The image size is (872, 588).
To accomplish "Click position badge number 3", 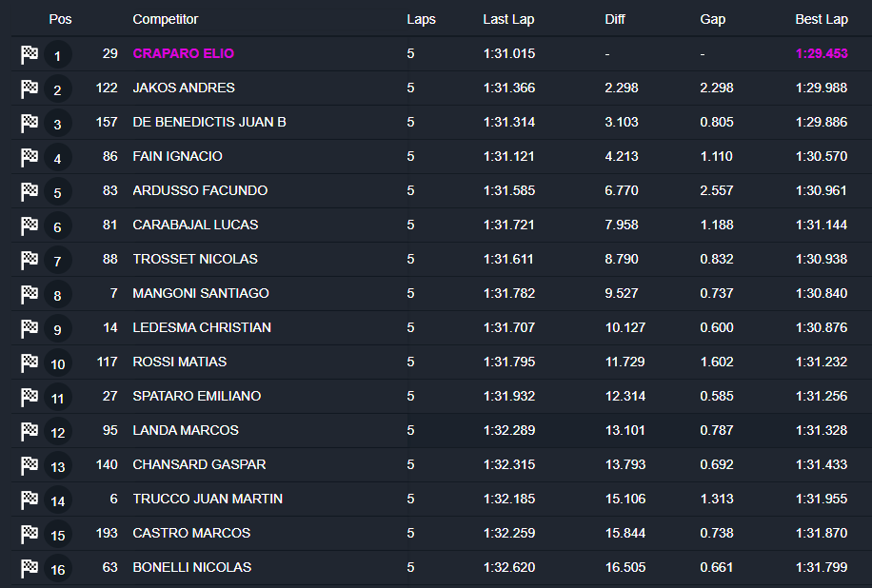I will pyautogui.click(x=57, y=125).
